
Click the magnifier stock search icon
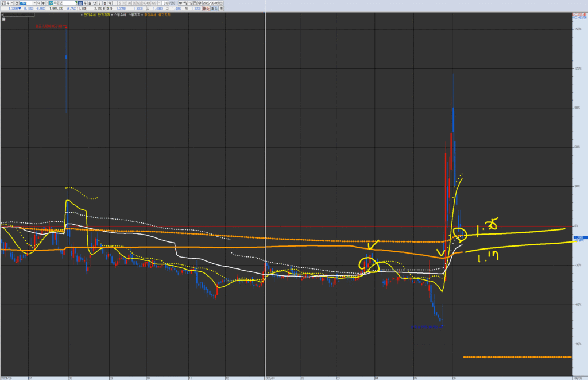[38, 3]
